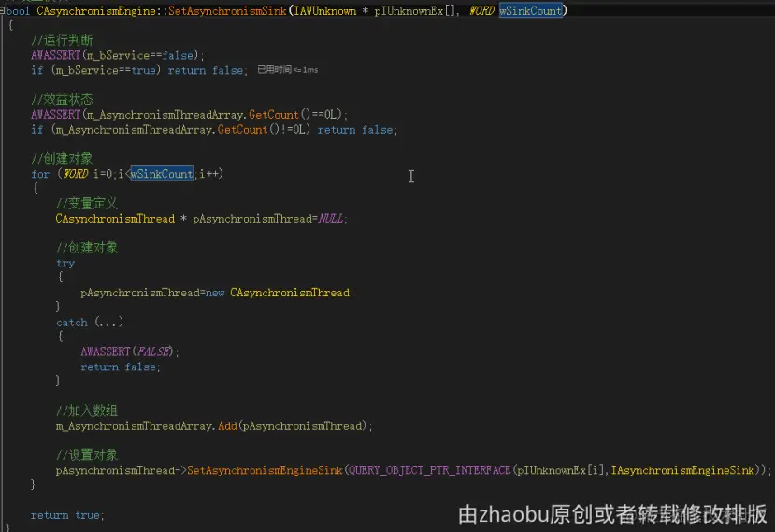Click GetCount in the AWASSERT line

click(274, 115)
